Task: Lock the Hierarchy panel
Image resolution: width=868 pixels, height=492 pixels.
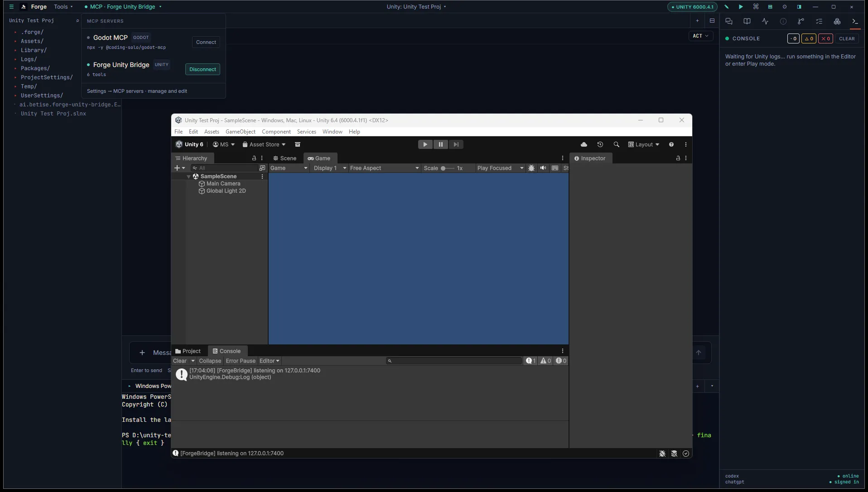Action: tap(254, 158)
